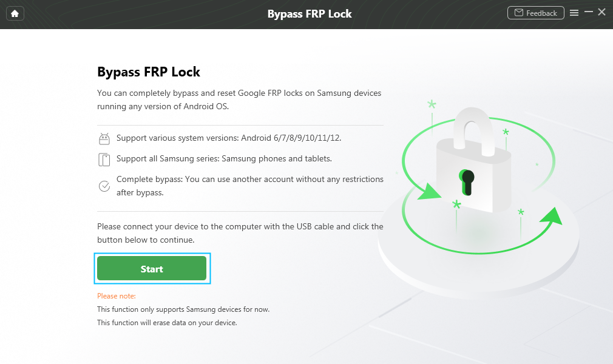The width and height of the screenshot is (613, 364).
Task: Click the envelope icon in Feedback
Action: click(519, 13)
